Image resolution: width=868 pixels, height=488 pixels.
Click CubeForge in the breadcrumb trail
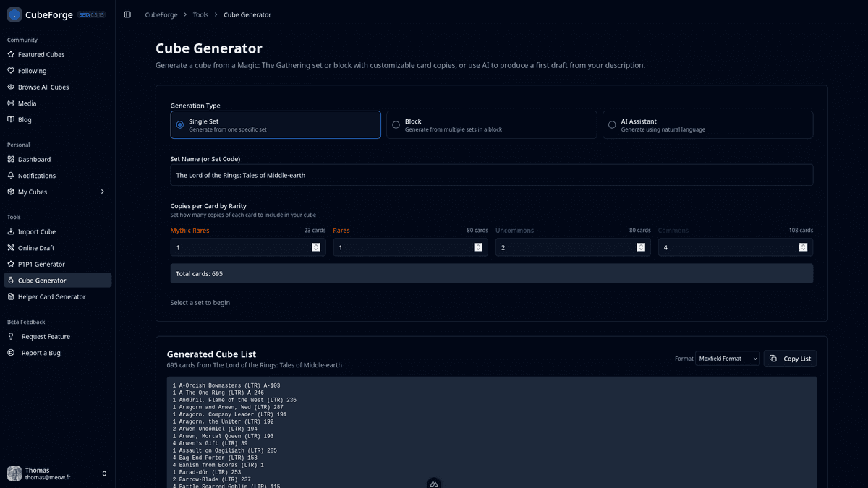[161, 14]
